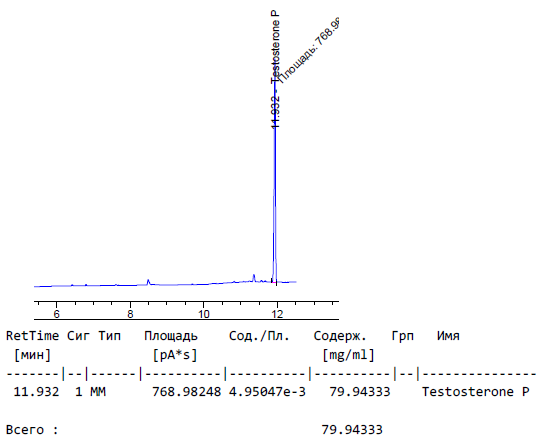Click the Сод./Пл. column header
538x444 pixels.
point(259,336)
